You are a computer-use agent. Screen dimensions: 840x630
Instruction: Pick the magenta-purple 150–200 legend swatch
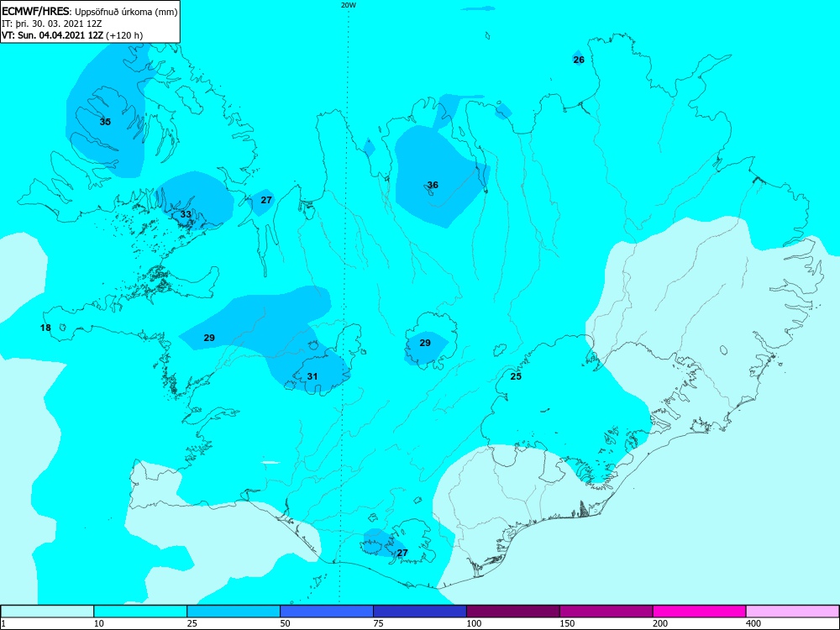point(606,612)
